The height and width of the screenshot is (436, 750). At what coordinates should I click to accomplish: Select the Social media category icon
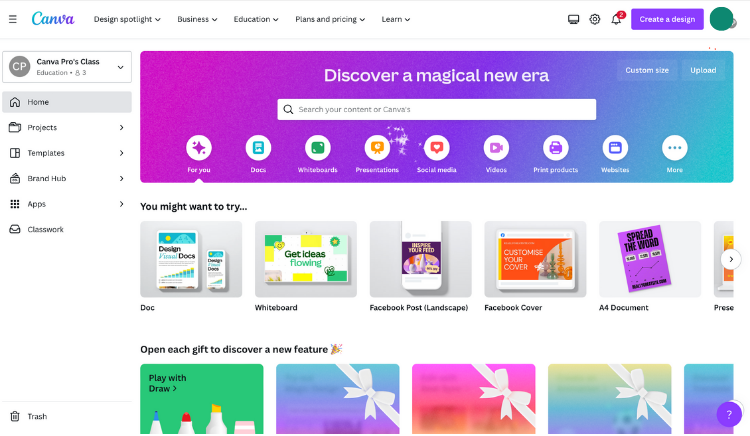tap(437, 148)
